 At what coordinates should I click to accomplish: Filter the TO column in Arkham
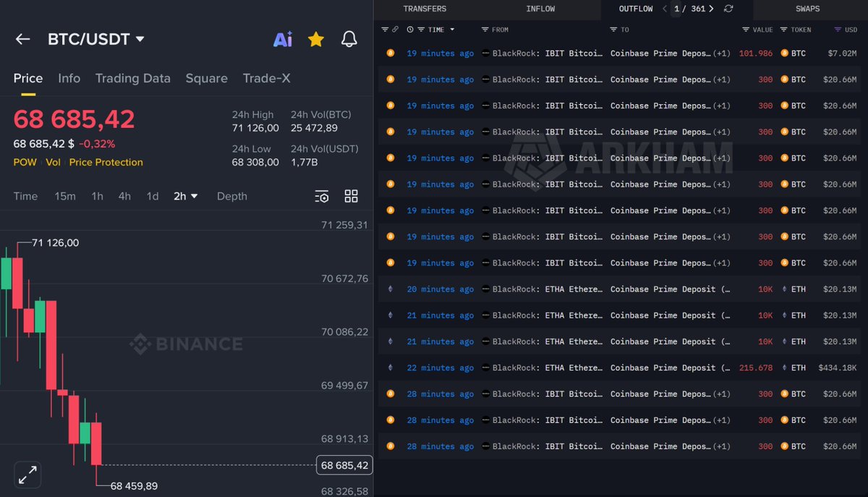[613, 30]
